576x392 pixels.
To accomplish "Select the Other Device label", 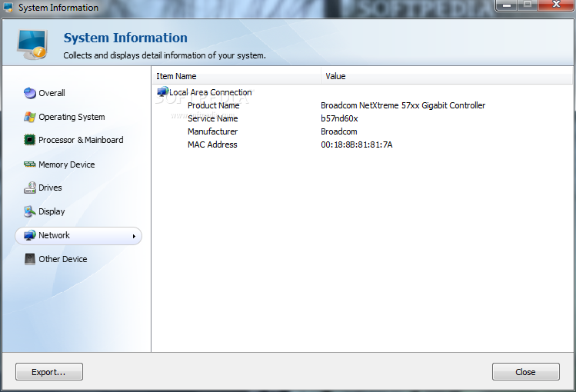I will (63, 259).
